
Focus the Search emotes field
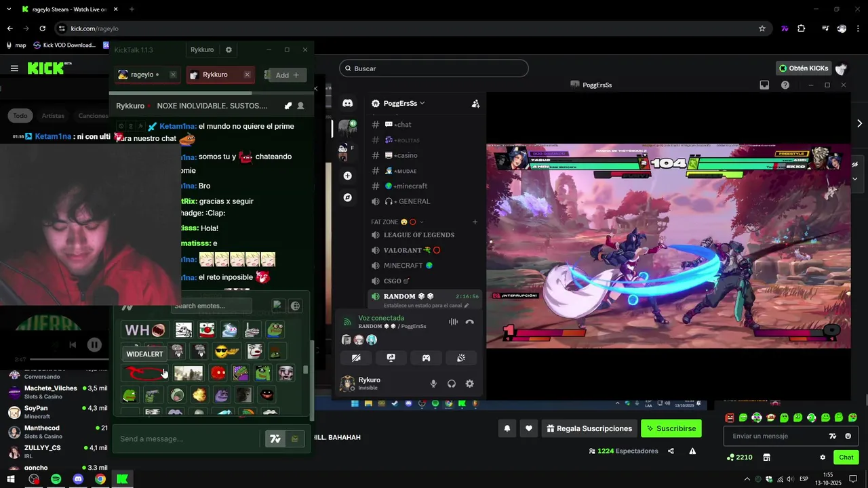(211, 306)
